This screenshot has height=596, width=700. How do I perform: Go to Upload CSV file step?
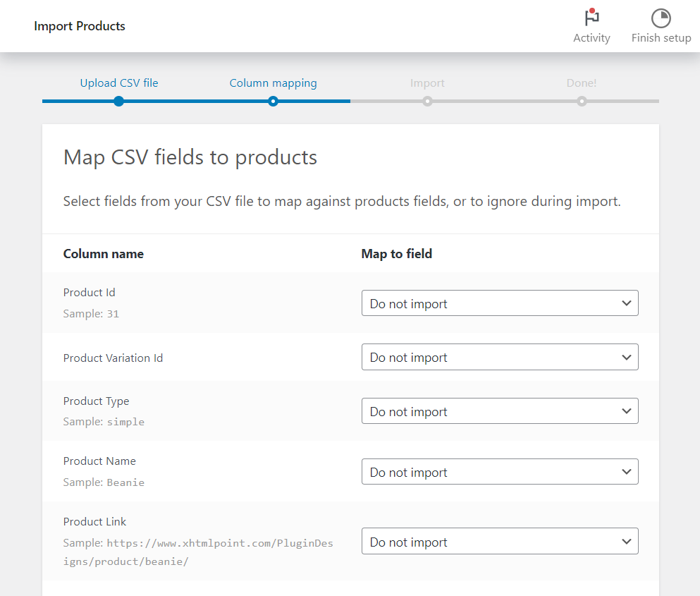click(x=118, y=83)
